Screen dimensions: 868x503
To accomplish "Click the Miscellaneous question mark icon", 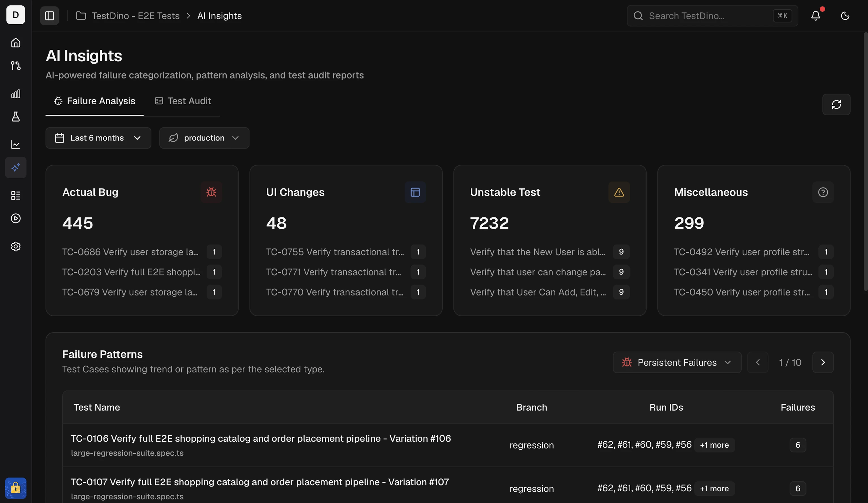I will click(x=823, y=192).
